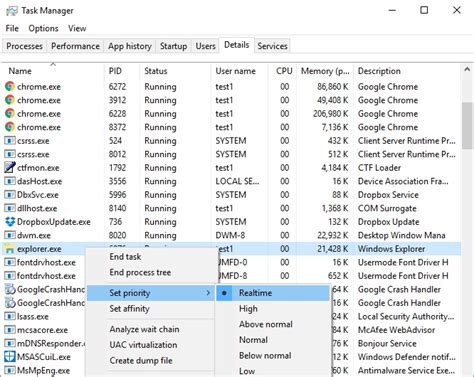Click the ctfmon.exe pen icon

pyautogui.click(x=10, y=168)
